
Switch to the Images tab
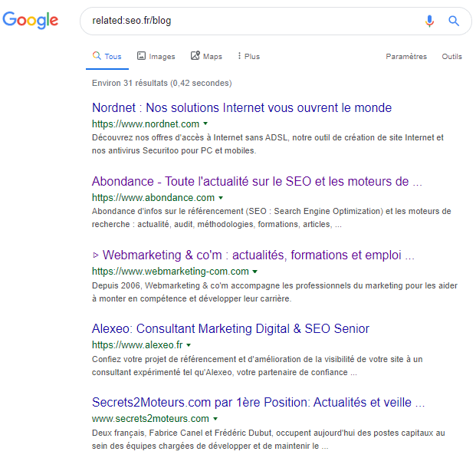(156, 56)
